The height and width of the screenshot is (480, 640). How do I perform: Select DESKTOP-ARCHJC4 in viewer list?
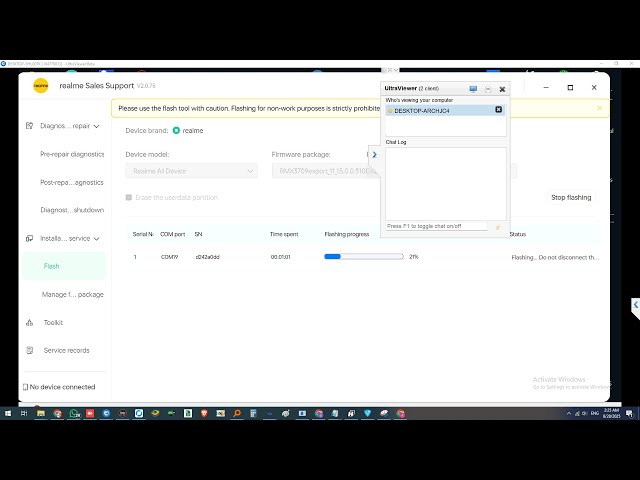pos(445,110)
